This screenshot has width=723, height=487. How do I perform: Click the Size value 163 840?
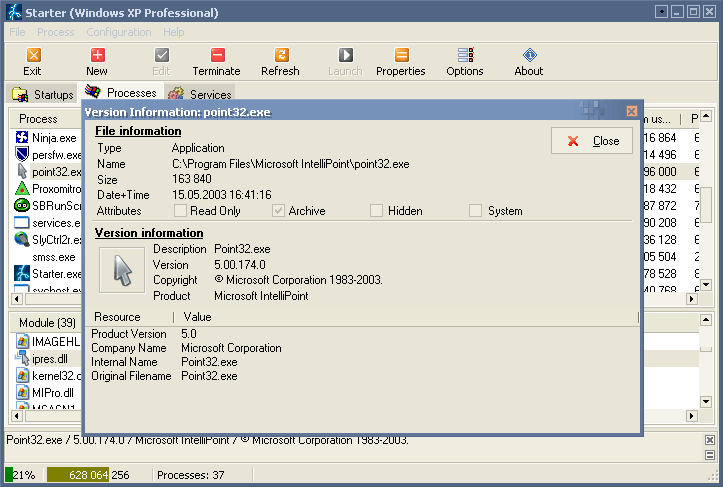(192, 178)
